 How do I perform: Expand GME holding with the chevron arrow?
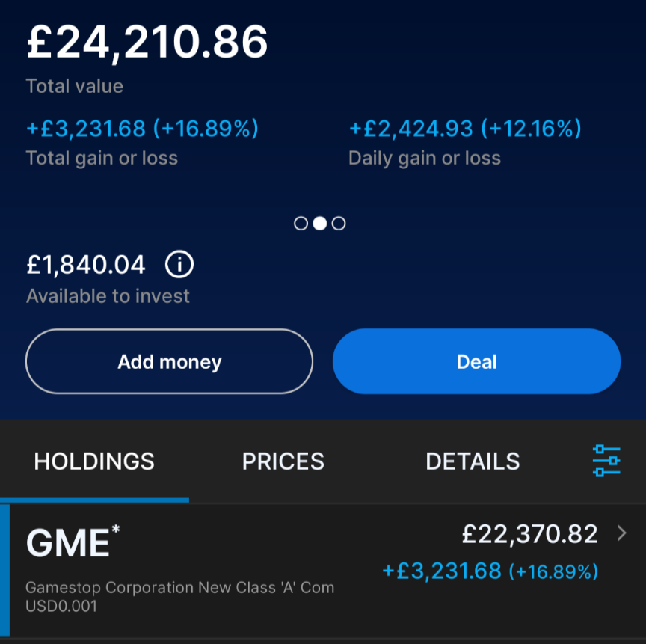(622, 533)
